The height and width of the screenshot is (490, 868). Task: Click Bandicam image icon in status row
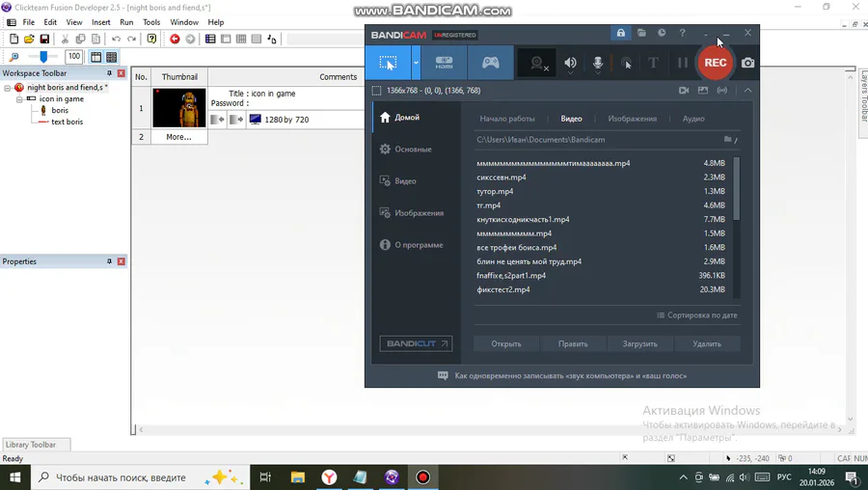(x=703, y=91)
